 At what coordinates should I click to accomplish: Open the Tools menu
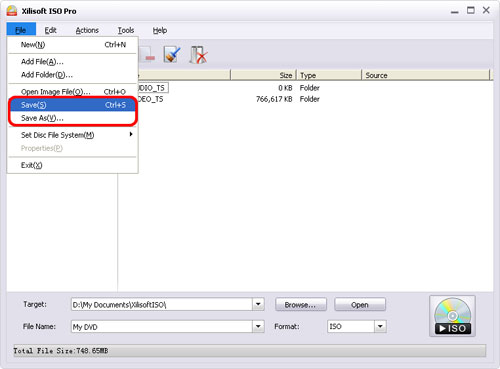click(126, 30)
